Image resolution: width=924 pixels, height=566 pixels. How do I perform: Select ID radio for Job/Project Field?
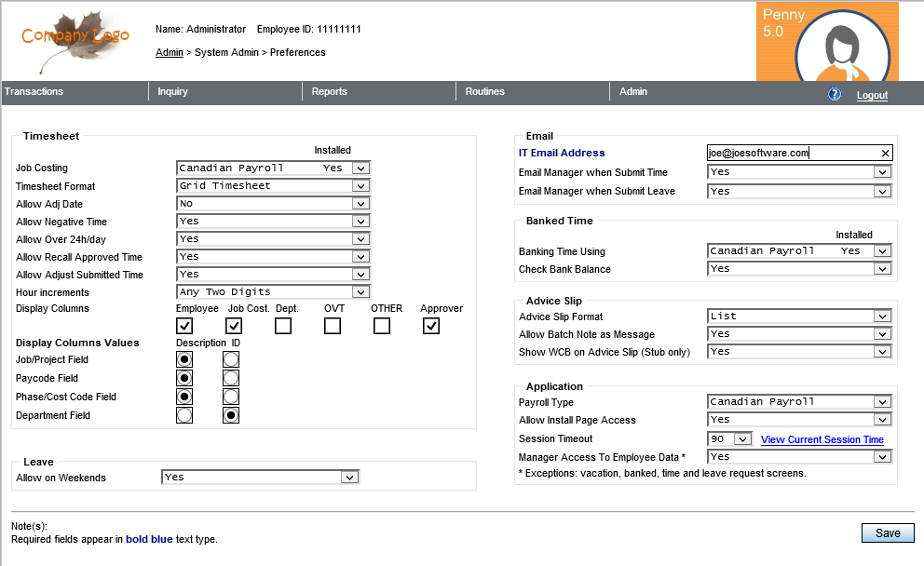[231, 359]
